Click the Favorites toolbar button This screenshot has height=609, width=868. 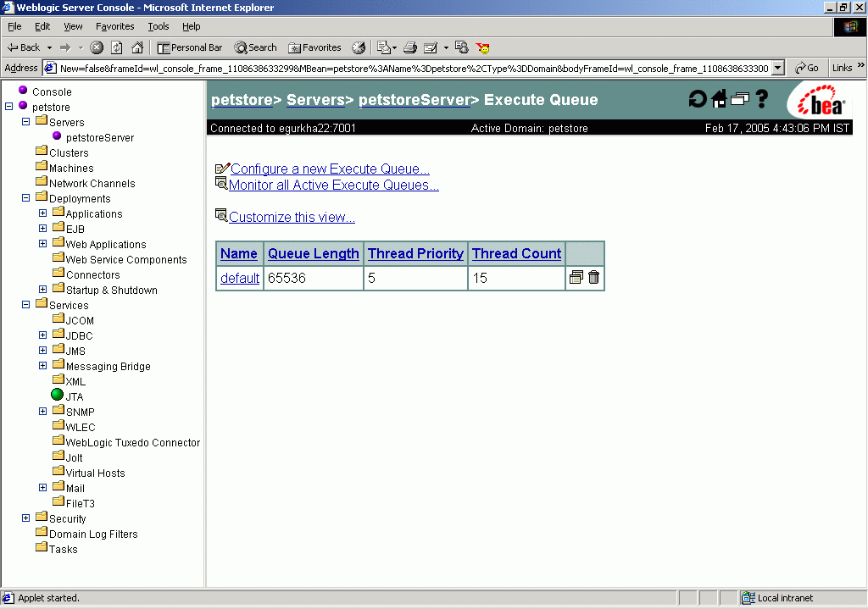pos(314,47)
